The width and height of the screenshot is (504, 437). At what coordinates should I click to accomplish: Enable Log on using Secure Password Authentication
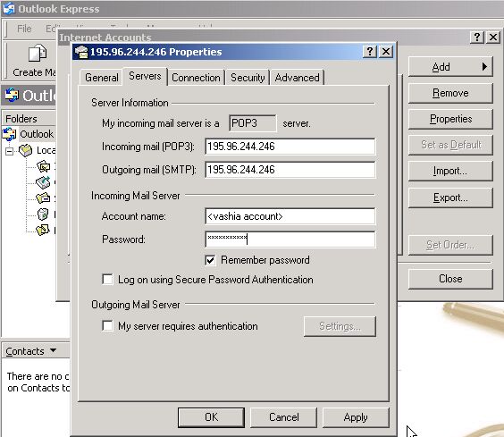(107, 279)
